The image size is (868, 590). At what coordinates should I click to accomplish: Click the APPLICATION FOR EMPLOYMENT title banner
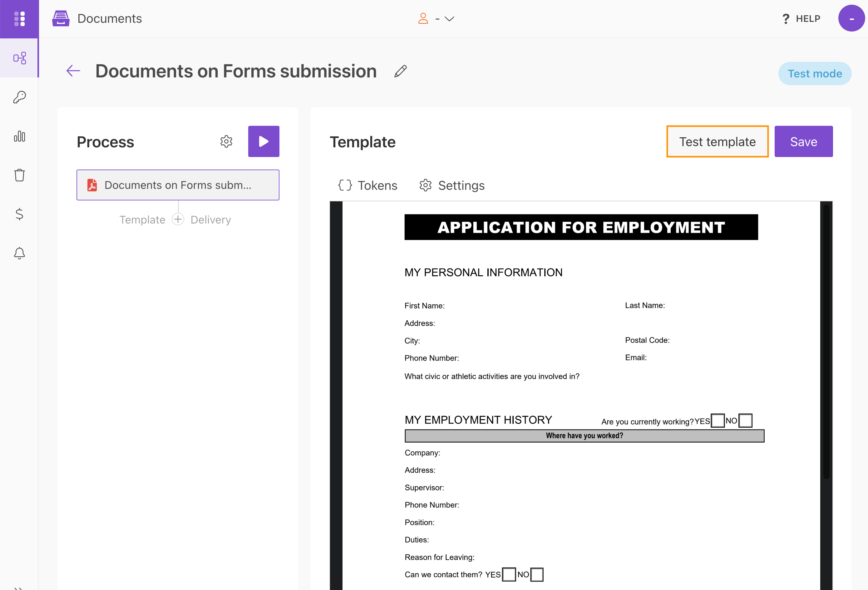[581, 227]
